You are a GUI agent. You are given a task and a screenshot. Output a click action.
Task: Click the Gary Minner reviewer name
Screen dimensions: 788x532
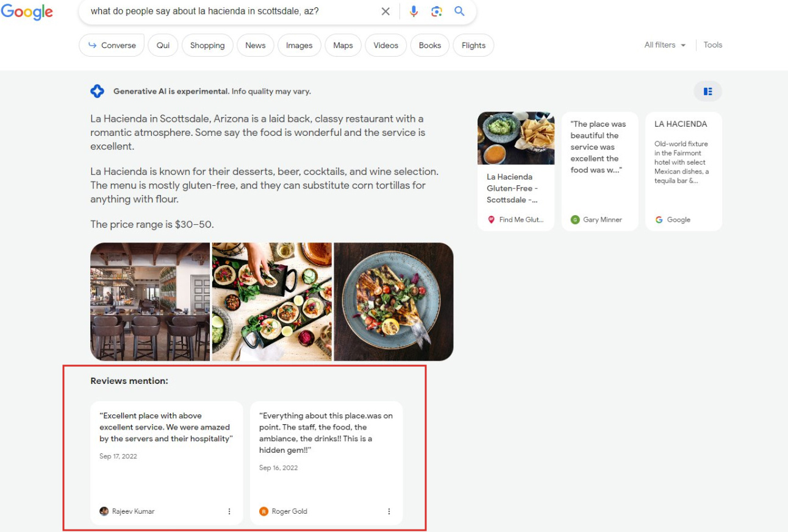[603, 220]
